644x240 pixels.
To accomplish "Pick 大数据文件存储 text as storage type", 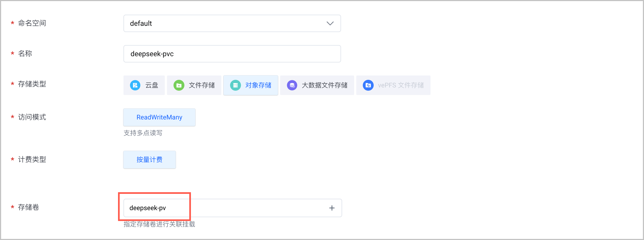I will click(x=325, y=85).
